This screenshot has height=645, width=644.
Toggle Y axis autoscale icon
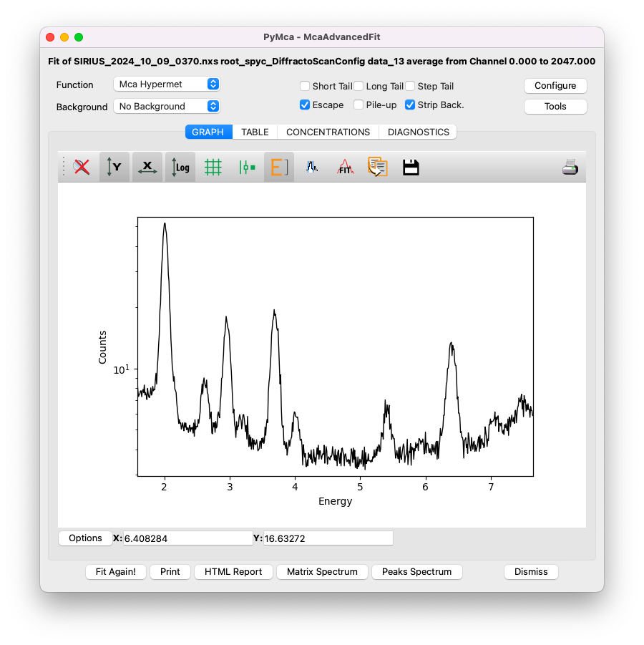coord(114,167)
